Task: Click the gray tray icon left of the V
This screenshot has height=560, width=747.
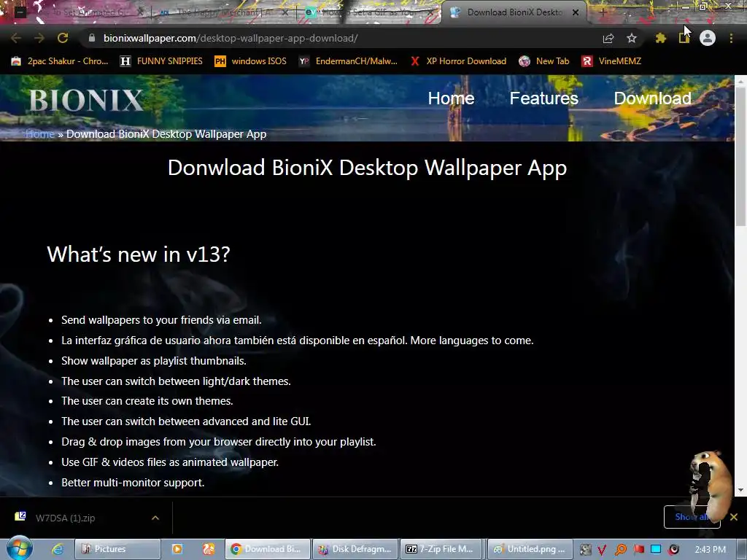Action: pos(585,550)
